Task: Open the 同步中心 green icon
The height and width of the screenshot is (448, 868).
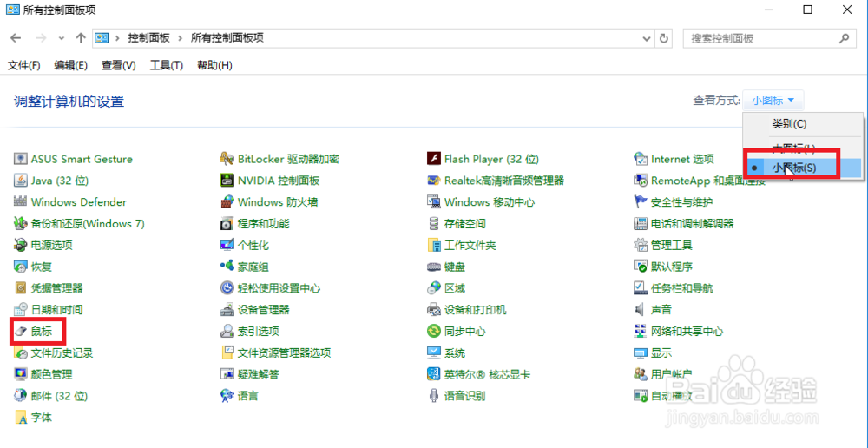Action: 433,331
